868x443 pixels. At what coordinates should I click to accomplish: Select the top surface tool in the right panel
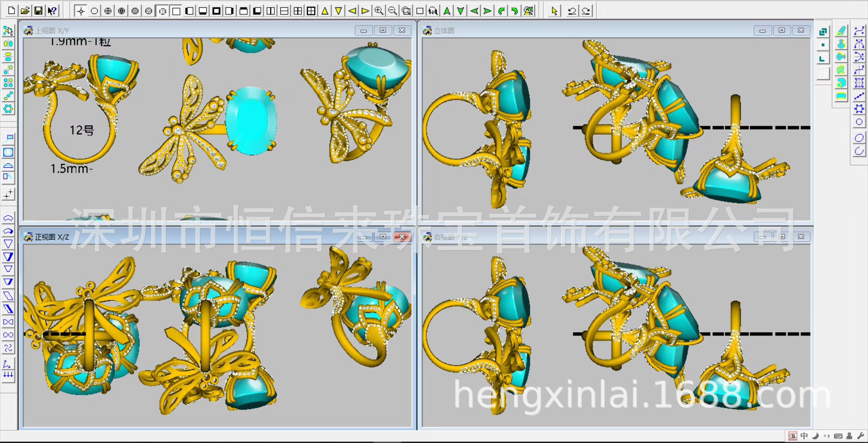click(841, 31)
